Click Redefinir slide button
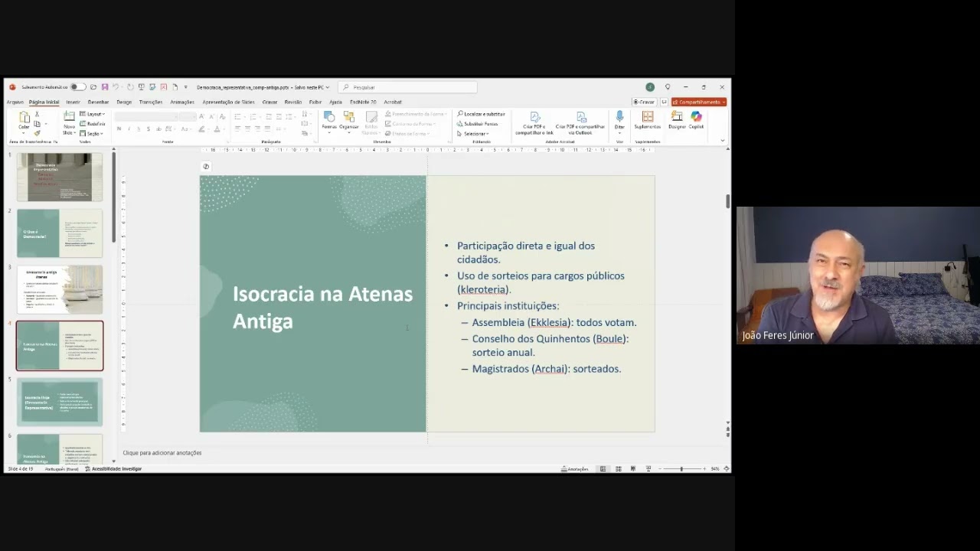The height and width of the screenshot is (551, 980). coord(93,123)
